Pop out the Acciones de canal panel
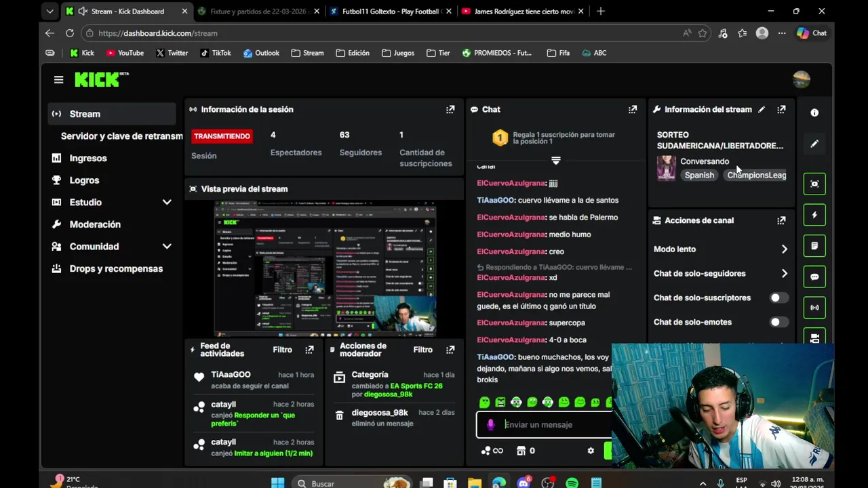The image size is (868, 488). pyautogui.click(x=781, y=220)
